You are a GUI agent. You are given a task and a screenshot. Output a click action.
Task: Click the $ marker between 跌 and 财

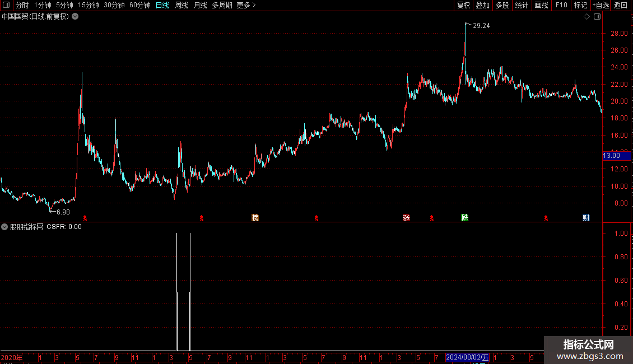point(546,218)
